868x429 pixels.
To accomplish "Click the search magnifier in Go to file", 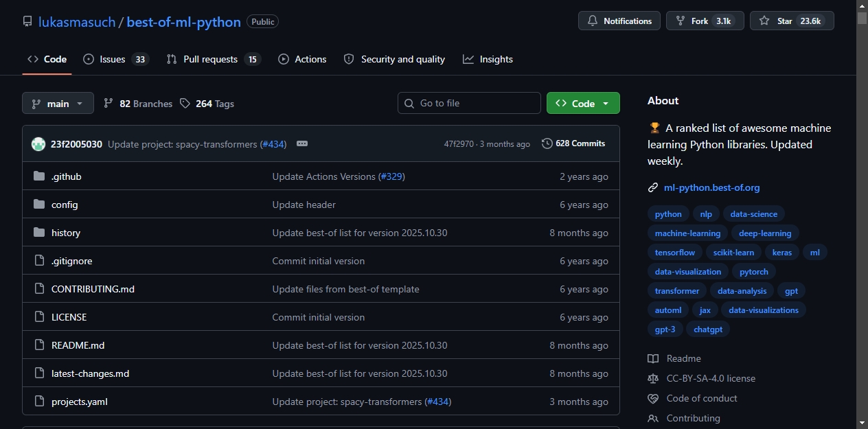I will point(409,103).
